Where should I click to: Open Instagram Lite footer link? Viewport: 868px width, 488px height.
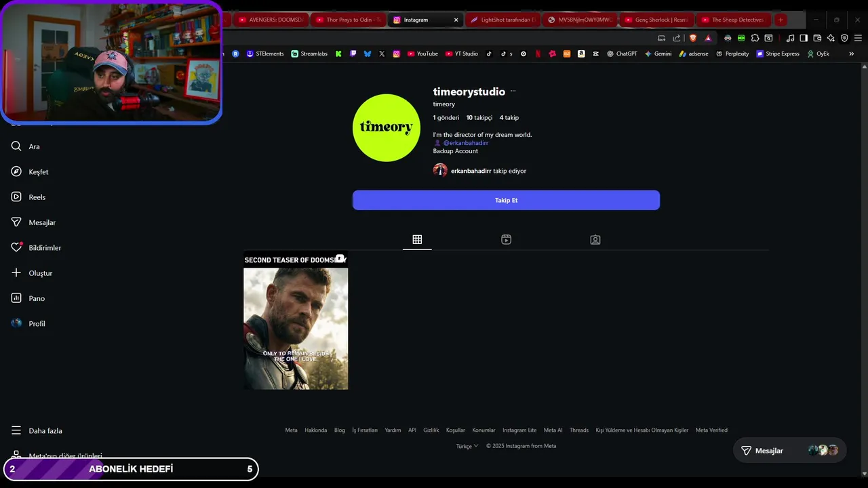point(519,430)
